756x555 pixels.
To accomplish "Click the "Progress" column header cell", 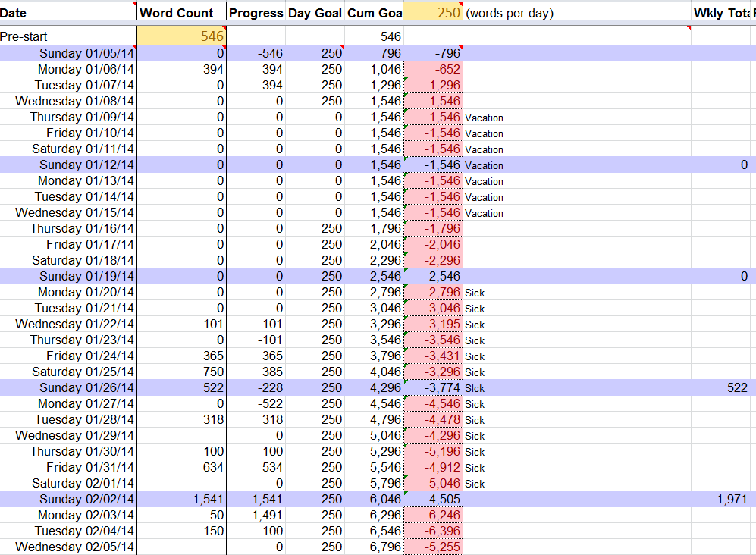I will tap(256, 13).
